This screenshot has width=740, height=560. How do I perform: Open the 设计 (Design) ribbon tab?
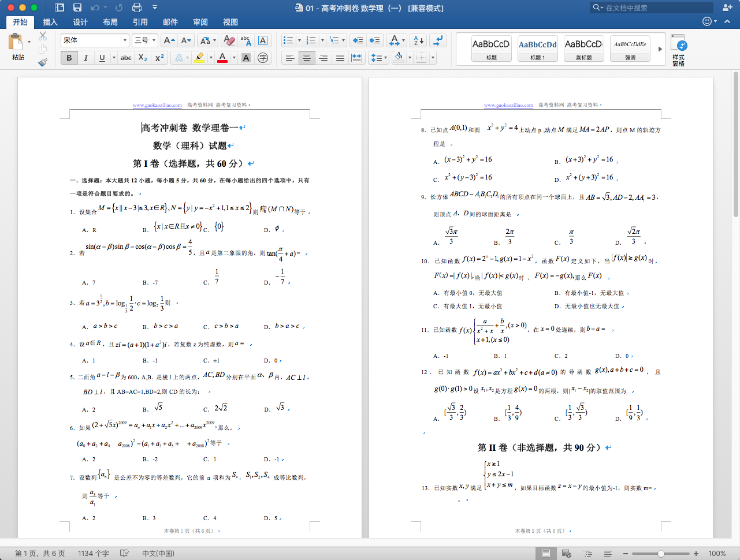pyautogui.click(x=80, y=22)
